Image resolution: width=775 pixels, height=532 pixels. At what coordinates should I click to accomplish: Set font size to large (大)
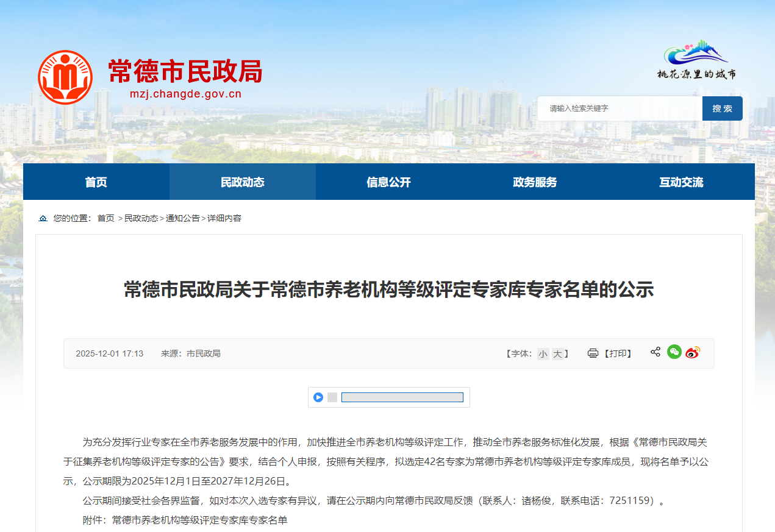(557, 354)
